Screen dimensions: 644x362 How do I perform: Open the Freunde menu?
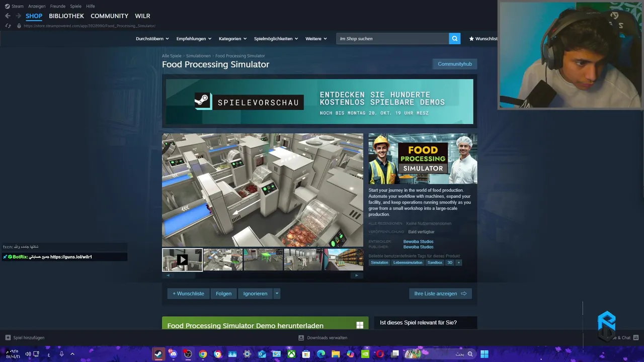[57, 6]
